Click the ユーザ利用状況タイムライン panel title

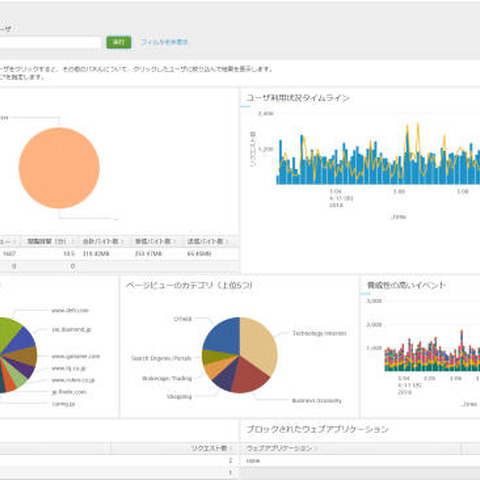(297, 98)
